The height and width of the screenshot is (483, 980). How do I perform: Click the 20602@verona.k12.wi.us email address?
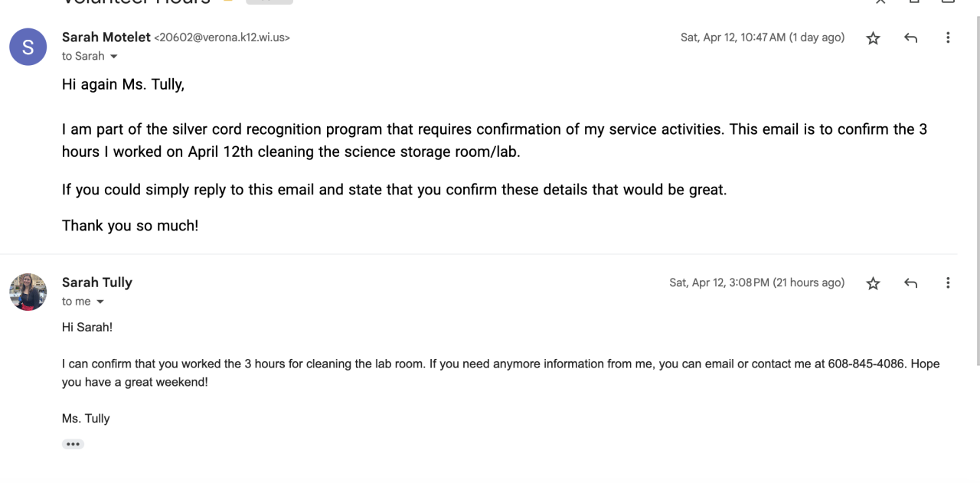(222, 38)
